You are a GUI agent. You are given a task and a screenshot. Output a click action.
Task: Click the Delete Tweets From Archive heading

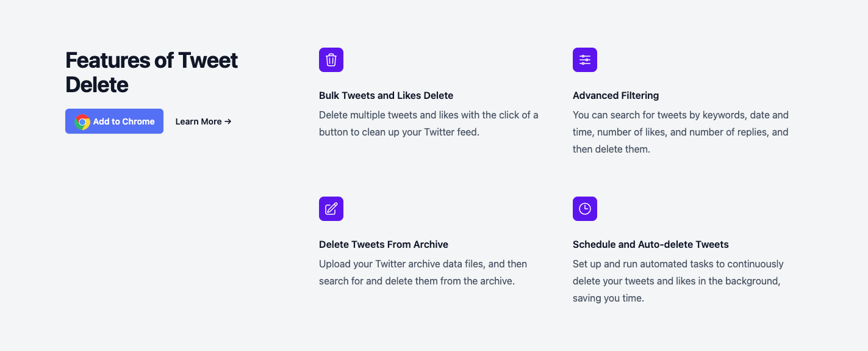(384, 244)
